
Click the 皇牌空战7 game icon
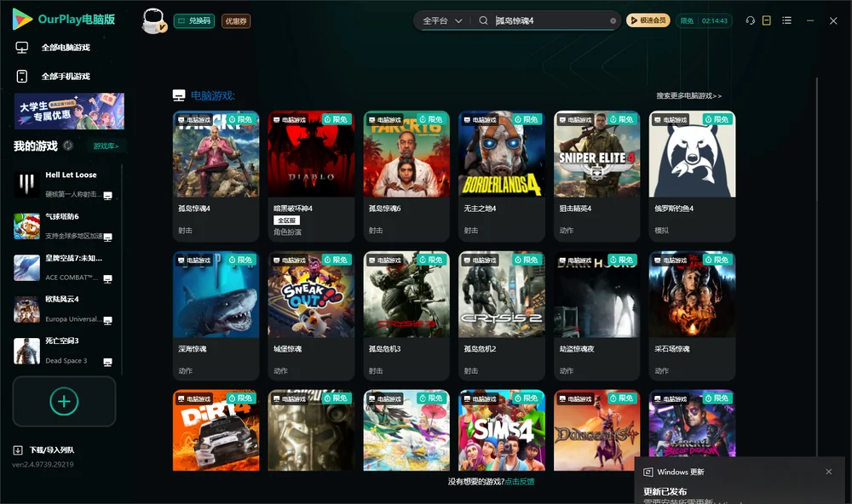tap(26, 267)
